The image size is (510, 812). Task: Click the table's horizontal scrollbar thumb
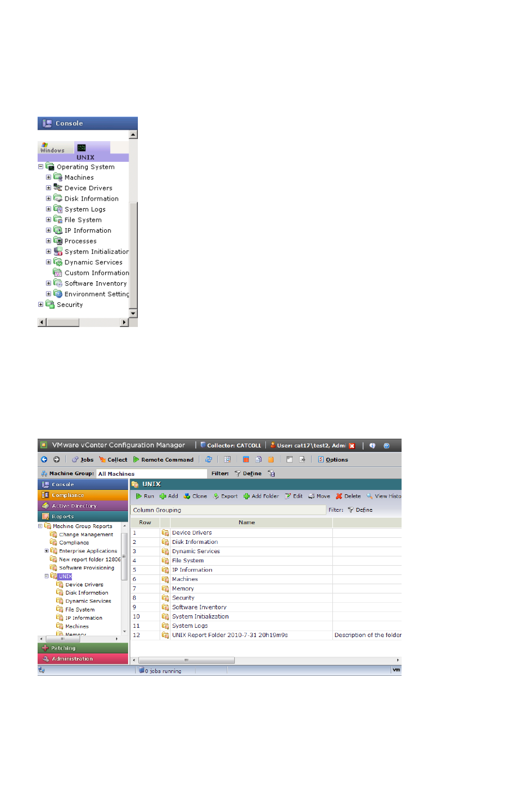click(x=186, y=660)
